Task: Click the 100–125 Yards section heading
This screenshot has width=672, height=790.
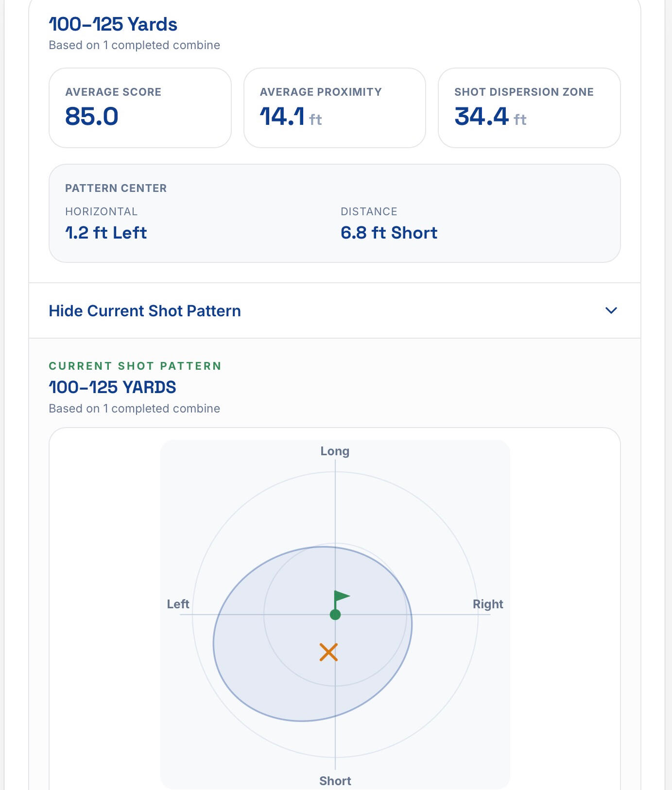Action: tap(113, 24)
